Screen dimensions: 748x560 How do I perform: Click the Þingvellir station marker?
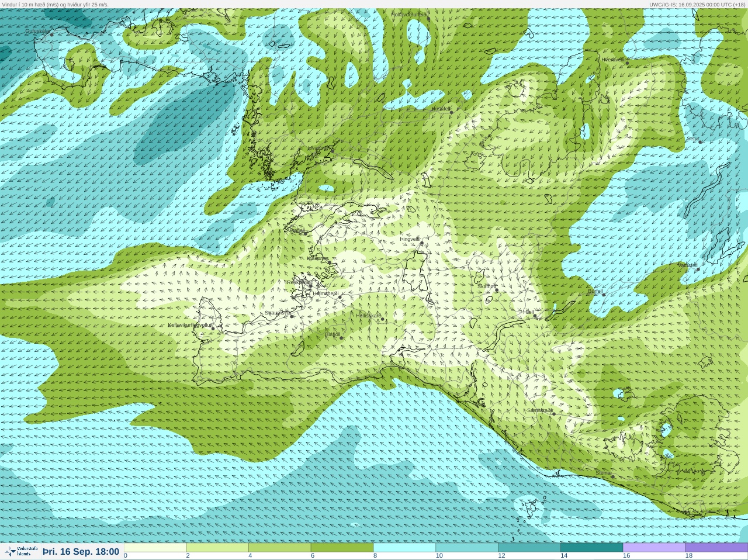(421, 243)
